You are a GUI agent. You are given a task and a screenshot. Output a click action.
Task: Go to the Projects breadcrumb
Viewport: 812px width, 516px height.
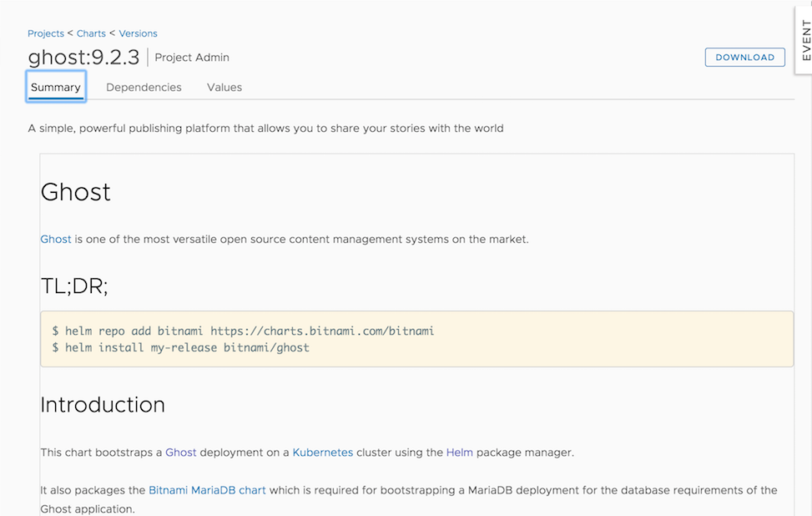pos(46,33)
